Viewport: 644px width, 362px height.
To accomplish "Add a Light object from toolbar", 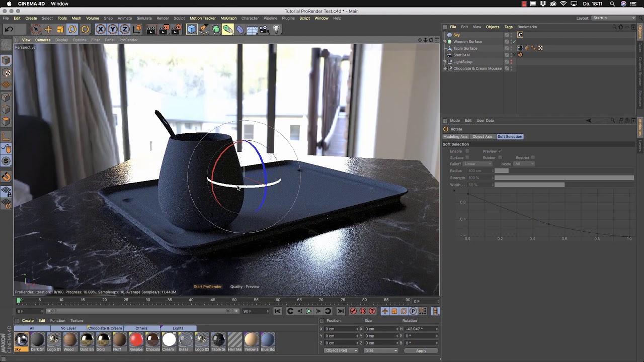I will (x=276, y=29).
